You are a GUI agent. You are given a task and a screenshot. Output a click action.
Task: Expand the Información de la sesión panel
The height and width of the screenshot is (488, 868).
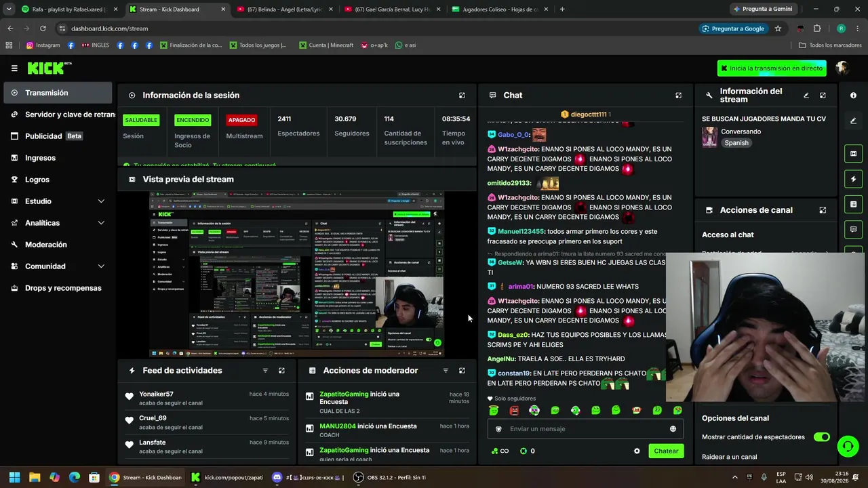[x=462, y=96]
